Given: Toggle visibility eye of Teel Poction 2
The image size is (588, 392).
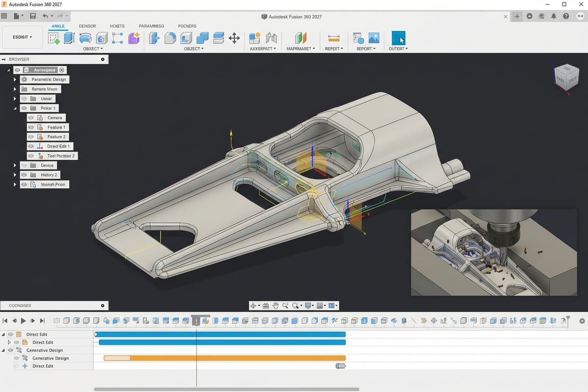Looking at the screenshot, I should click(x=31, y=156).
